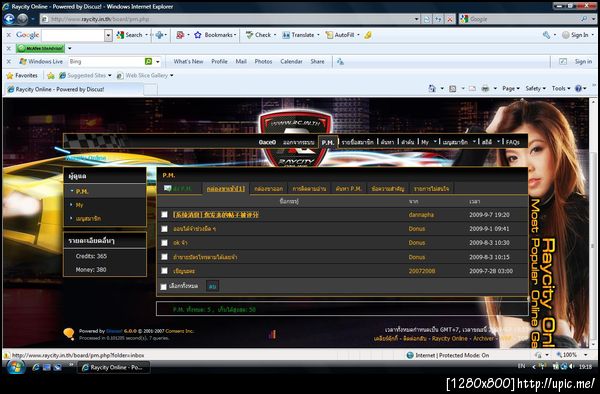Tick checkbox for the 'ok' message row
The width and height of the screenshot is (600, 394).
click(165, 243)
